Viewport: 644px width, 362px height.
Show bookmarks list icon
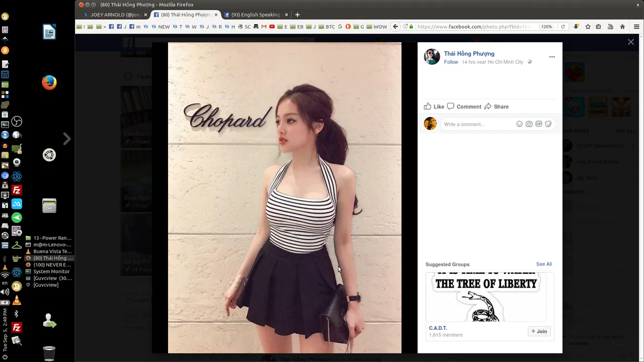coord(599,27)
